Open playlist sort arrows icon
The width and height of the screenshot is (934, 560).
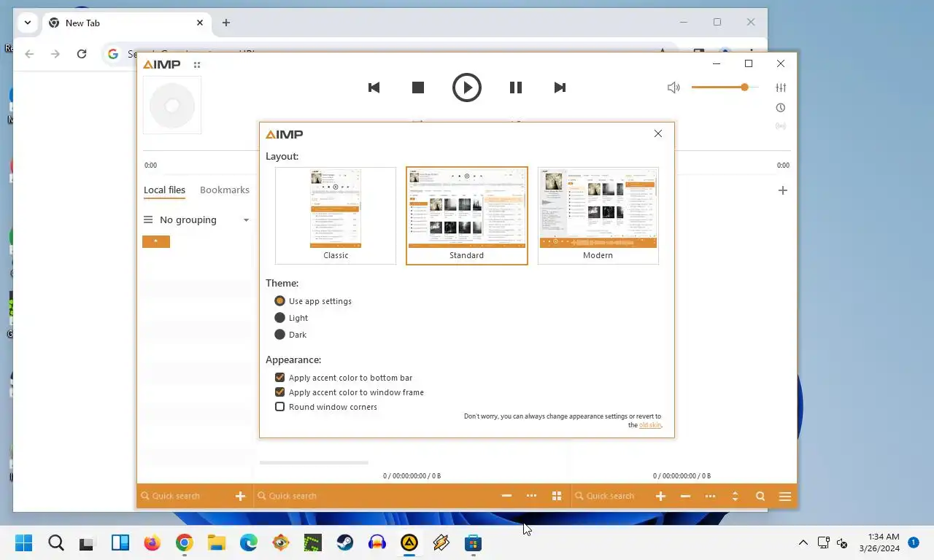(735, 496)
